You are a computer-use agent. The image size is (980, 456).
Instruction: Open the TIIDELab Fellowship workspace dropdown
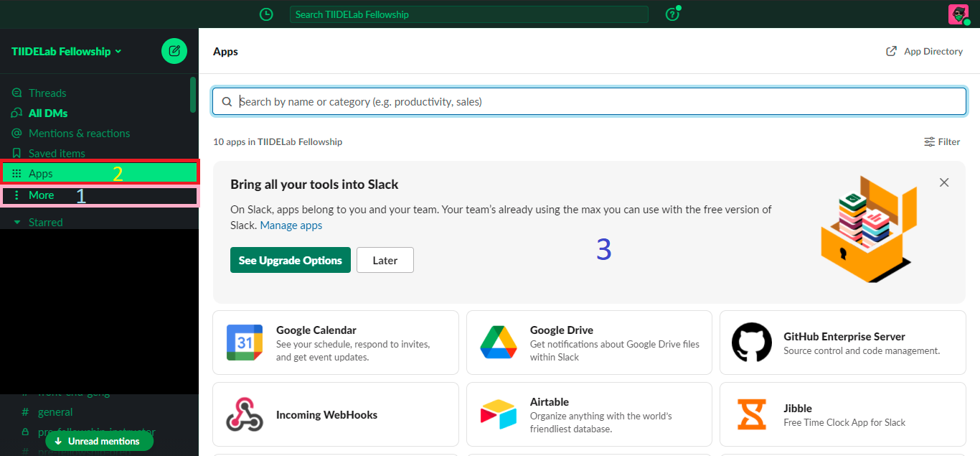pyautogui.click(x=67, y=52)
